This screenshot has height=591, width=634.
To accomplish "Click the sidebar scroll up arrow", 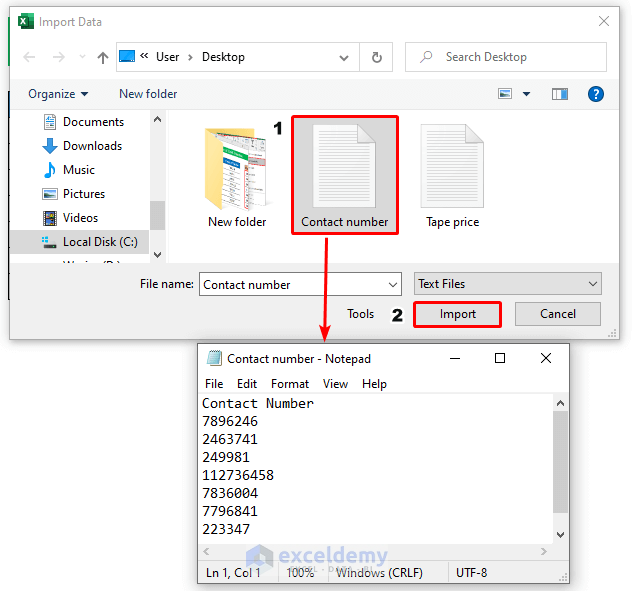I will click(158, 119).
